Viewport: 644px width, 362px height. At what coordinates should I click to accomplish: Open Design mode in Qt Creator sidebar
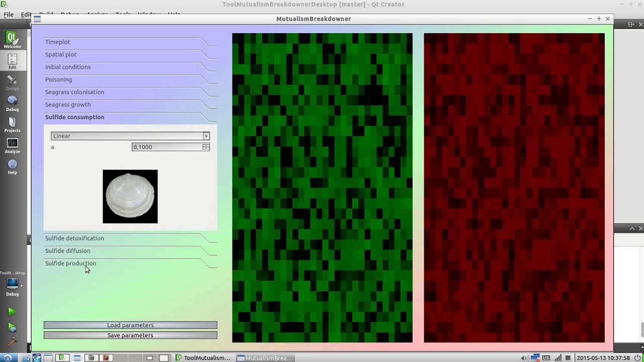point(12,82)
